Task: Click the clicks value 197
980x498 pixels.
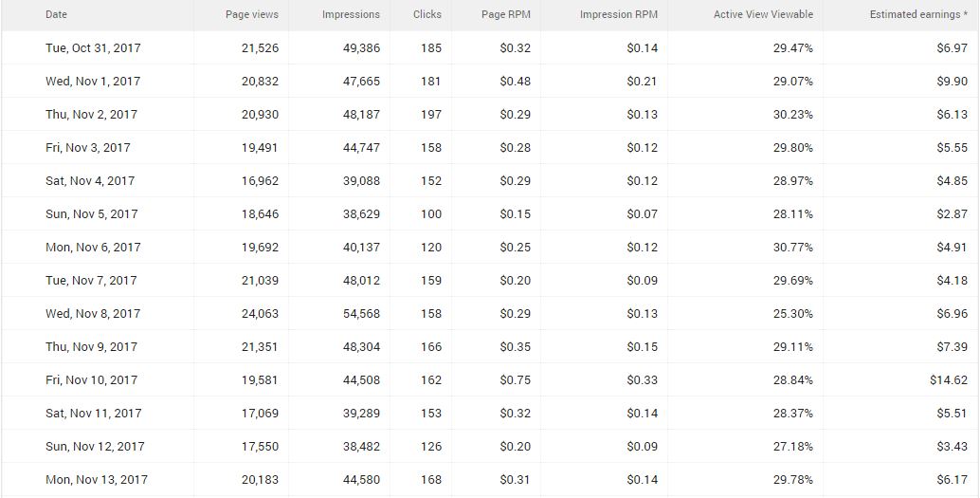Action: pyautogui.click(x=431, y=115)
